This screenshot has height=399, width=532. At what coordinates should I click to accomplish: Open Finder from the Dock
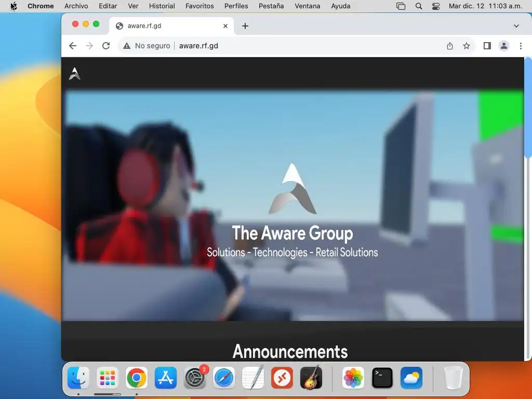pos(78,378)
